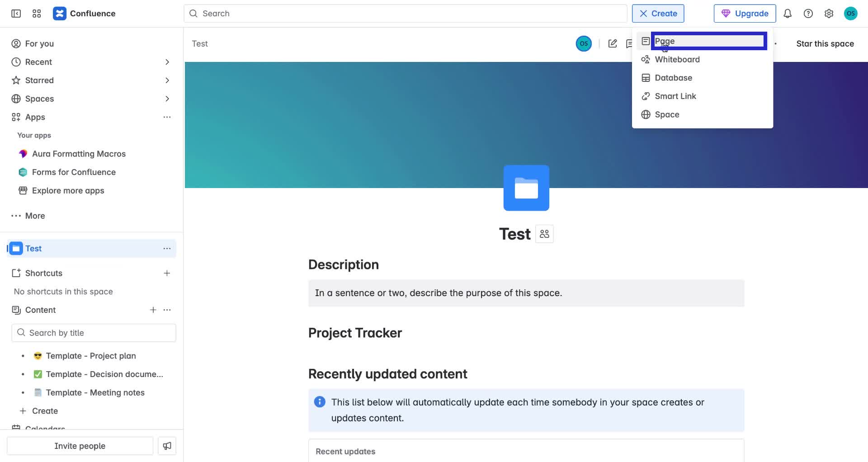
Task: Expand the Starred section chevron
Action: pos(167,80)
